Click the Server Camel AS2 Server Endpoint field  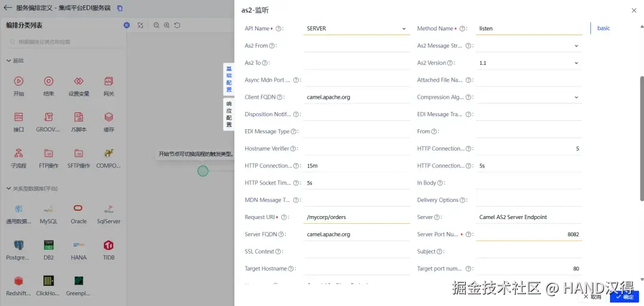[x=529, y=217]
